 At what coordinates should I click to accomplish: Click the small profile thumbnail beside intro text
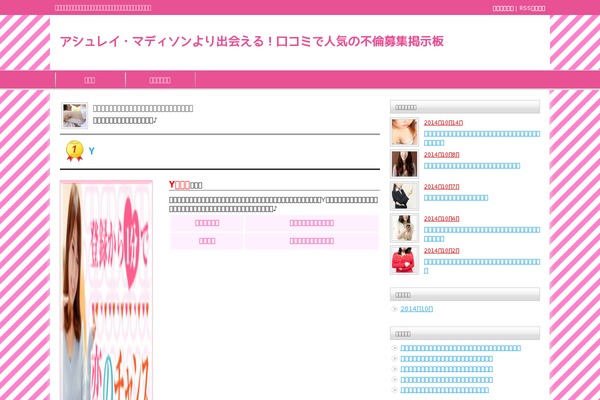click(x=75, y=115)
